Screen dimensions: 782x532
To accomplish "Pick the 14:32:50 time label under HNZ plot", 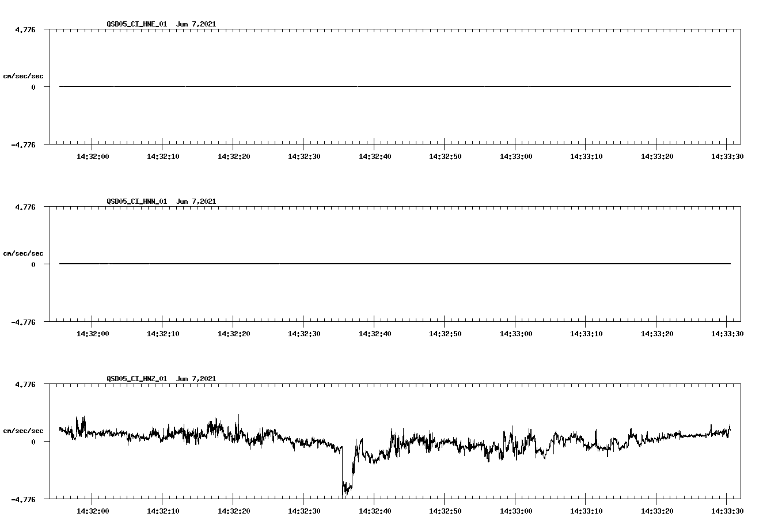I will (x=445, y=511).
